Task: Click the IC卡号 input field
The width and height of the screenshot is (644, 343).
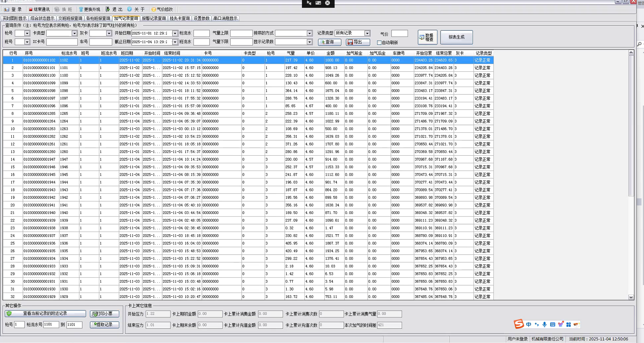Action: pyautogui.click(x=62, y=42)
